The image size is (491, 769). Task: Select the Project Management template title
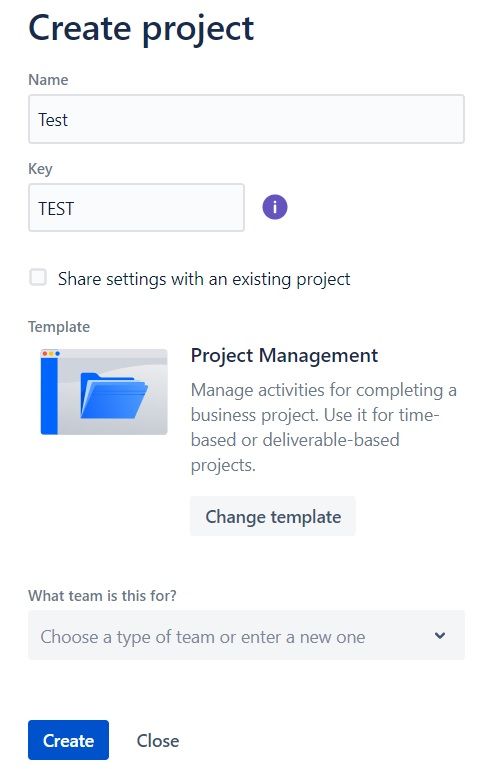coord(284,355)
